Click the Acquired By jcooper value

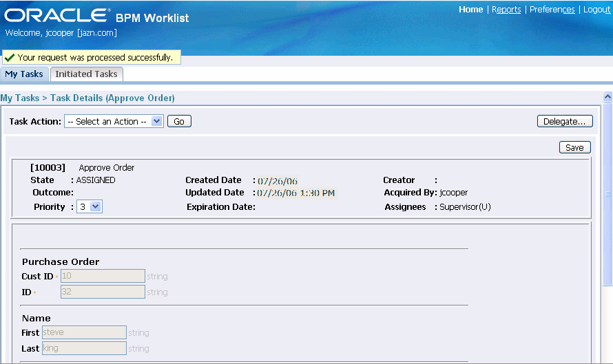pos(453,193)
